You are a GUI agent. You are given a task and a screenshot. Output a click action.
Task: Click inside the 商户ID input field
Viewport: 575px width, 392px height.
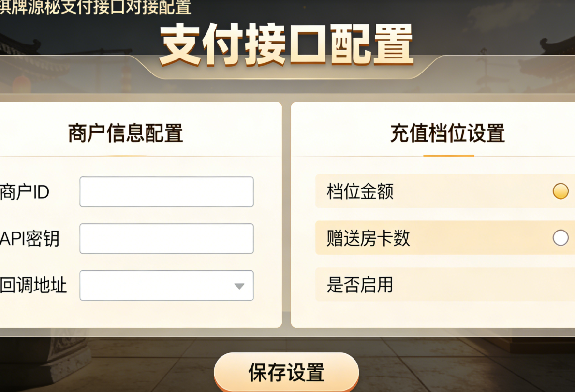pyautogui.click(x=166, y=191)
